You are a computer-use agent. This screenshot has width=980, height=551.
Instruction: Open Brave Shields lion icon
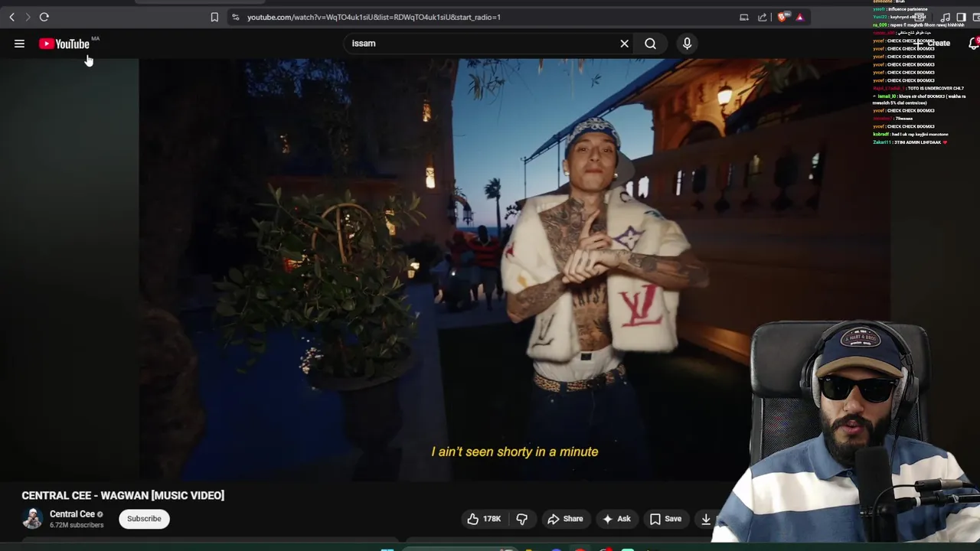coord(782,17)
